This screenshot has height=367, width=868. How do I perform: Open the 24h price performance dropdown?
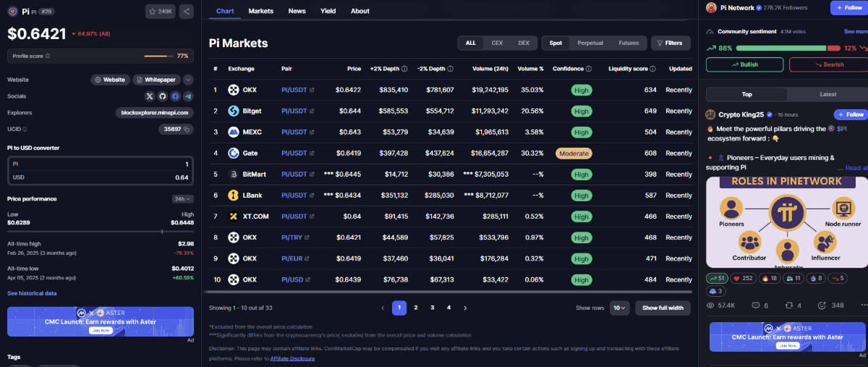[x=182, y=199]
